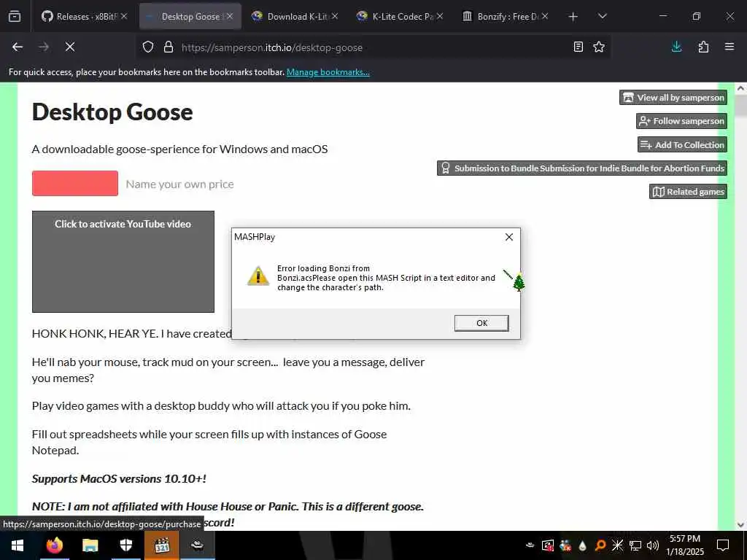Open Firefox View from the tab bar
This screenshot has width=747, height=560.
(x=15, y=16)
